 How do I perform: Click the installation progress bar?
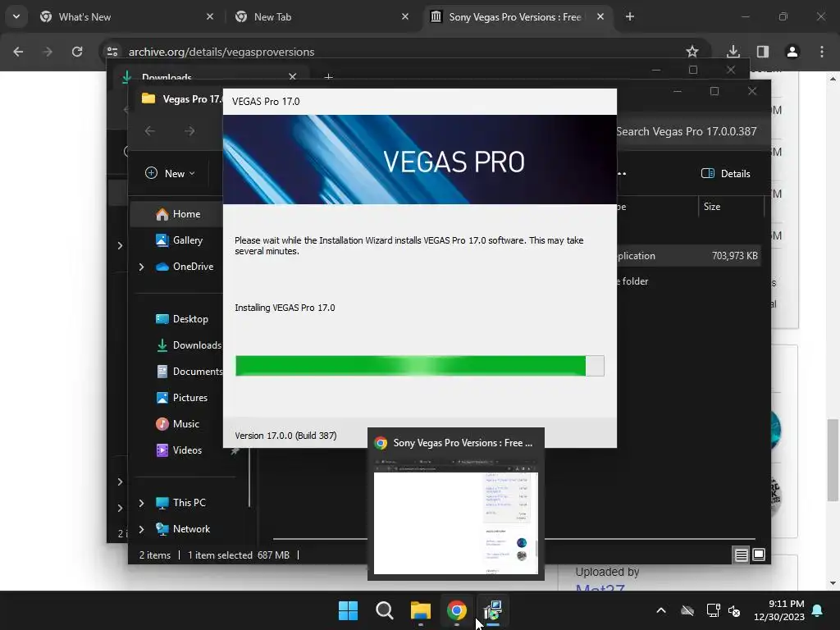coord(419,366)
